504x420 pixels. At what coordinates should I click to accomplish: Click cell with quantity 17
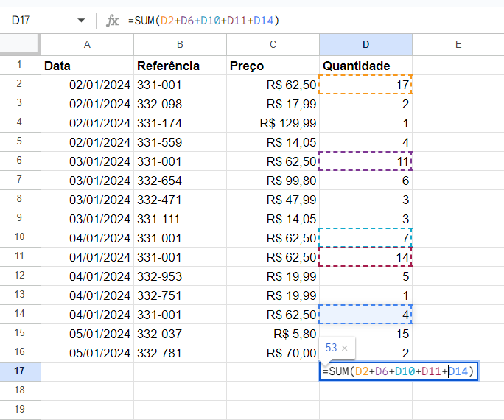365,85
